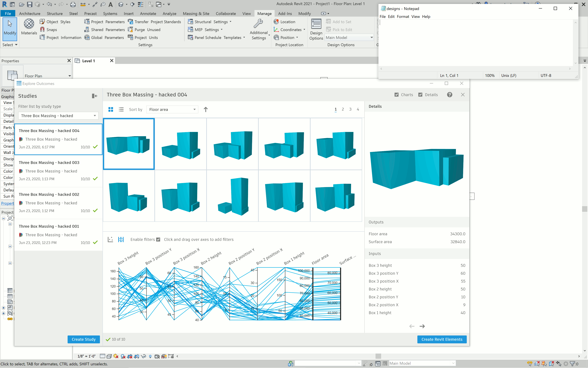Open the Coordinates dropdown

(289, 29)
